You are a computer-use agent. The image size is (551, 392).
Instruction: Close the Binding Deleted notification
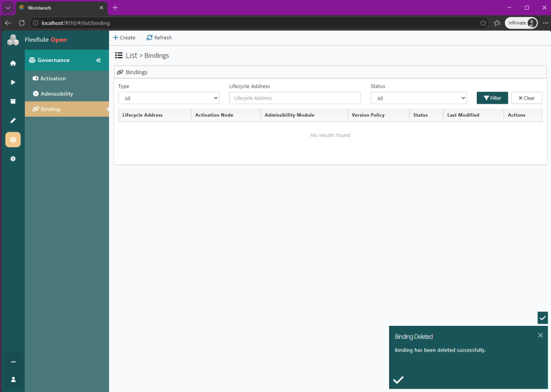coord(540,335)
